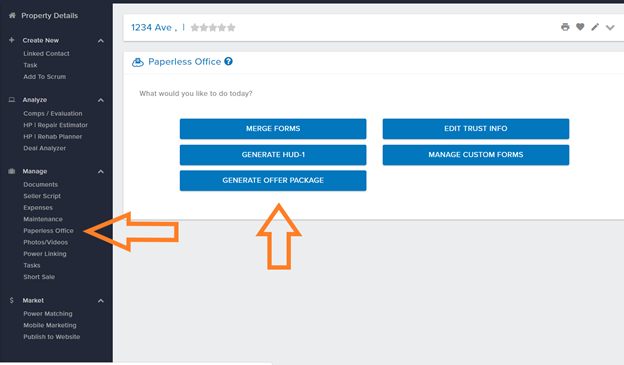
Task: Click the GENERATE HUD-1 button
Action: coord(273,155)
